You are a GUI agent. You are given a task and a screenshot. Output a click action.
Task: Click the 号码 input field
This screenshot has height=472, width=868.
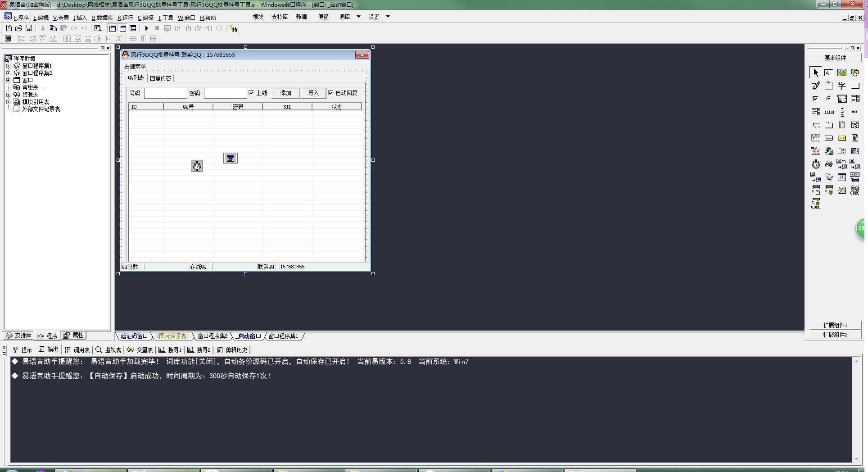pyautogui.click(x=165, y=93)
